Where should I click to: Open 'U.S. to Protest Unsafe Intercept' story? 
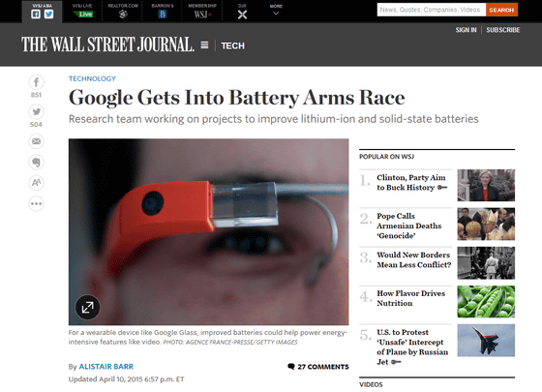click(412, 347)
